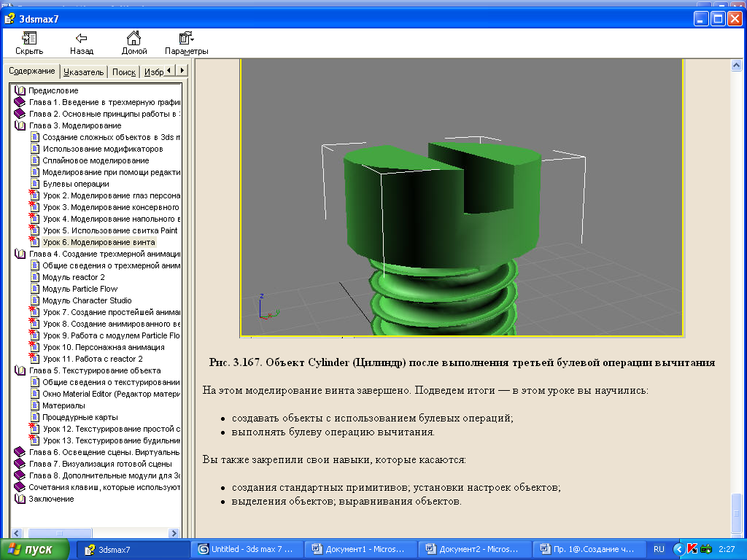Switch to Документ1 - Microsoft Word taskbar button
This screenshot has height=560, width=747.
[360, 549]
